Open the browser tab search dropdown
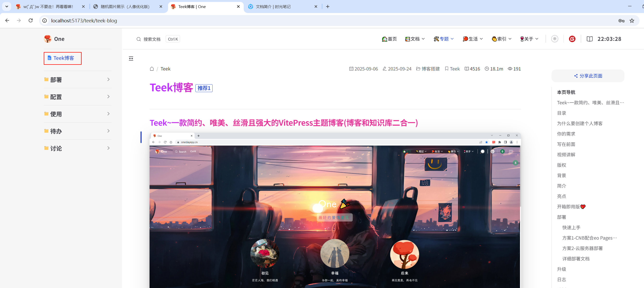 coord(7,7)
